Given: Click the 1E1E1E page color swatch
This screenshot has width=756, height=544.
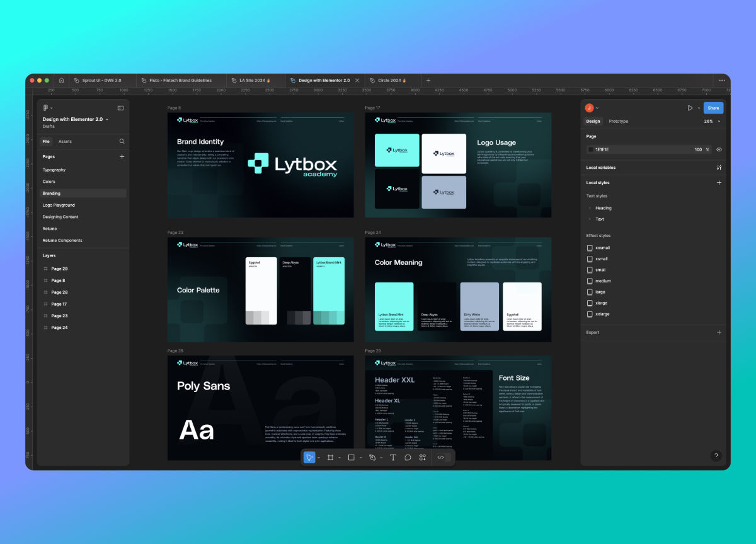Looking at the screenshot, I should tap(590, 149).
